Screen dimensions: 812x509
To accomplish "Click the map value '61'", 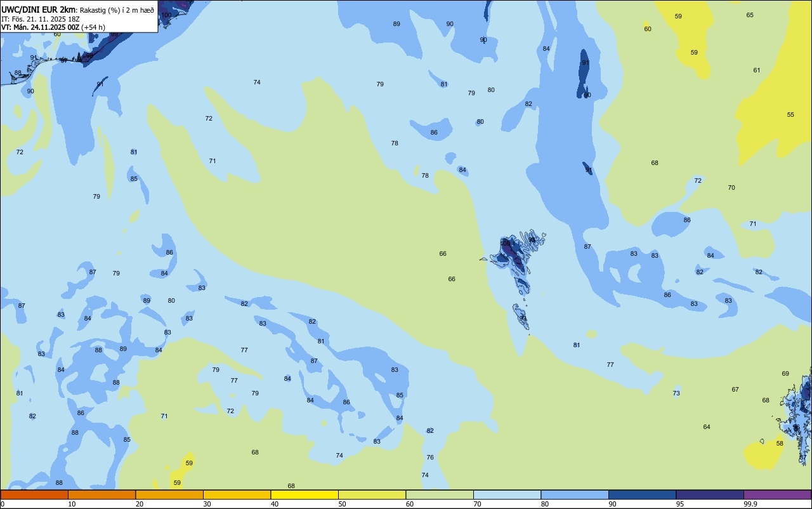I will pos(757,70).
